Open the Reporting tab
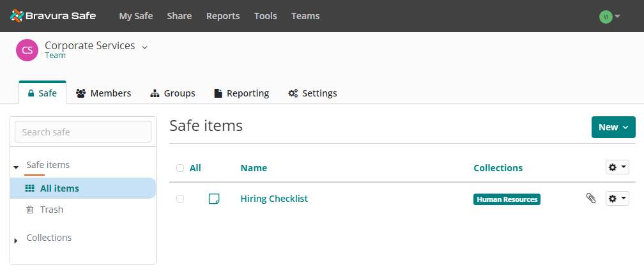 [242, 93]
